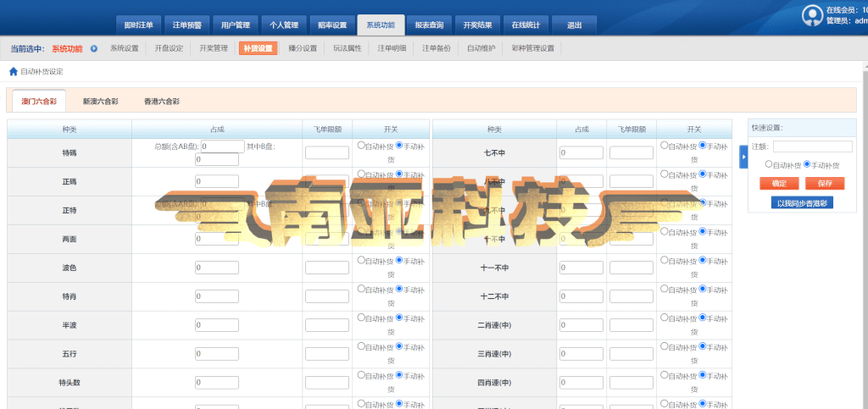Select 自动补货 radio in quick settings panel

[x=768, y=164]
